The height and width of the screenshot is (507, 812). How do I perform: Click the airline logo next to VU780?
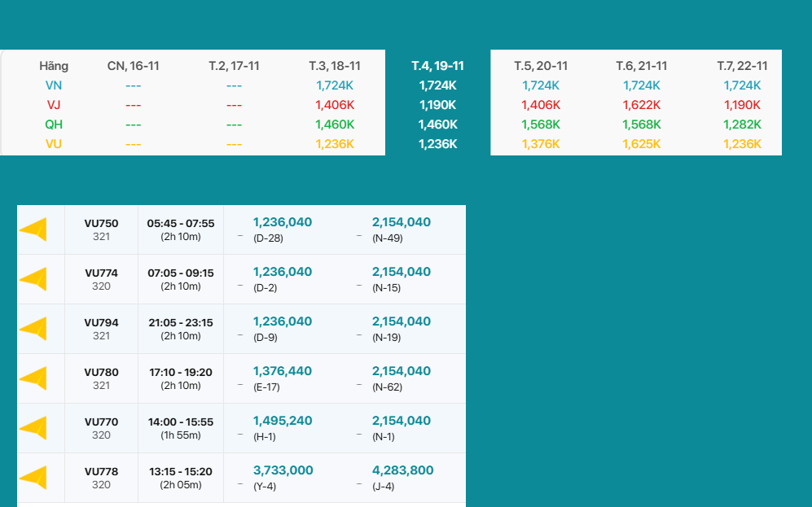click(33, 378)
